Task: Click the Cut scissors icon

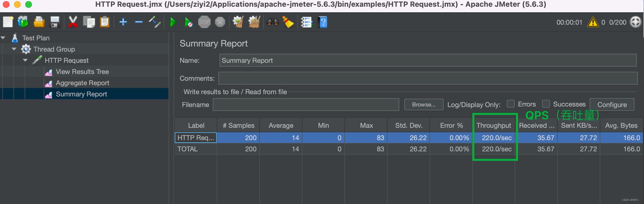Action: point(73,22)
